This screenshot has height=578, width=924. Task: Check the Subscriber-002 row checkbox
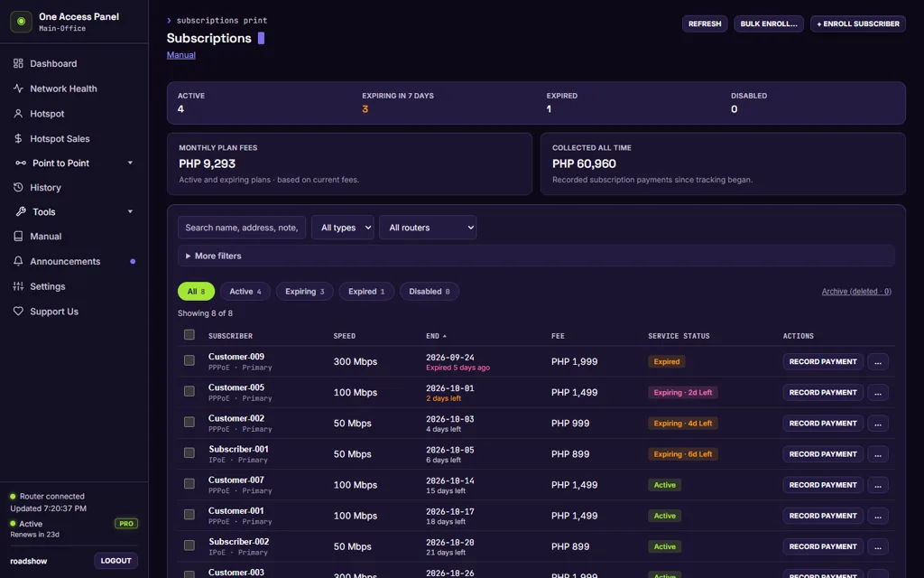pyautogui.click(x=189, y=545)
